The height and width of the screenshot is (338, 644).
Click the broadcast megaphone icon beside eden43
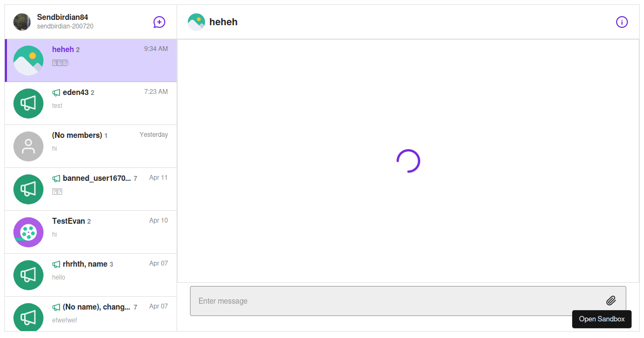(56, 92)
